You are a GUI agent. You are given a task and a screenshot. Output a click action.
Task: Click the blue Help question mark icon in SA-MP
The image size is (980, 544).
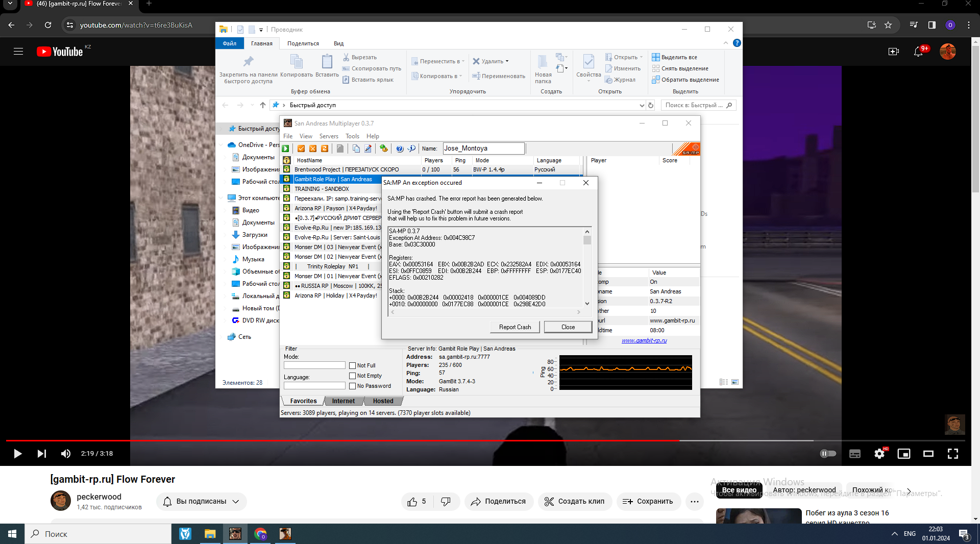coord(400,149)
